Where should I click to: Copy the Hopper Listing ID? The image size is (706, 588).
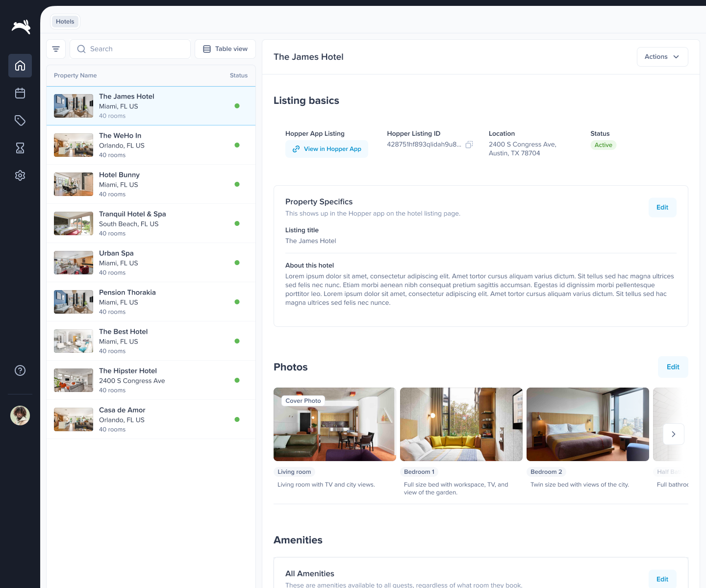[x=469, y=145]
